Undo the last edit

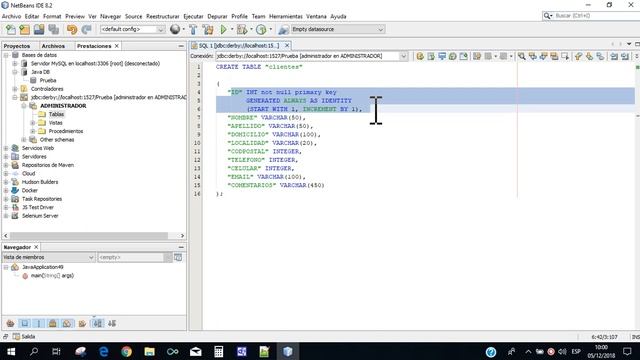(72, 29)
